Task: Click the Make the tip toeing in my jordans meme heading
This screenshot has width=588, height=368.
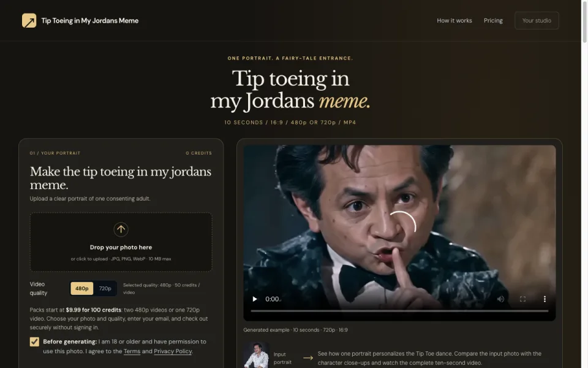Action: pos(121,178)
